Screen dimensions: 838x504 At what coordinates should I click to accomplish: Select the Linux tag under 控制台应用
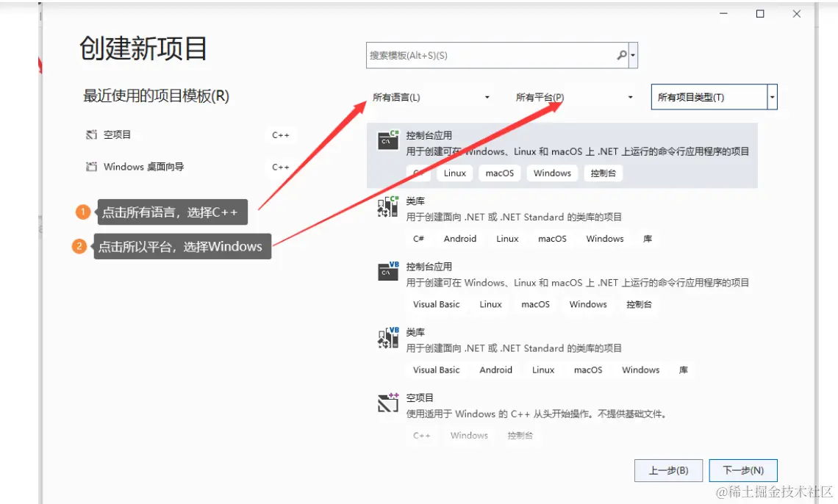[454, 173]
